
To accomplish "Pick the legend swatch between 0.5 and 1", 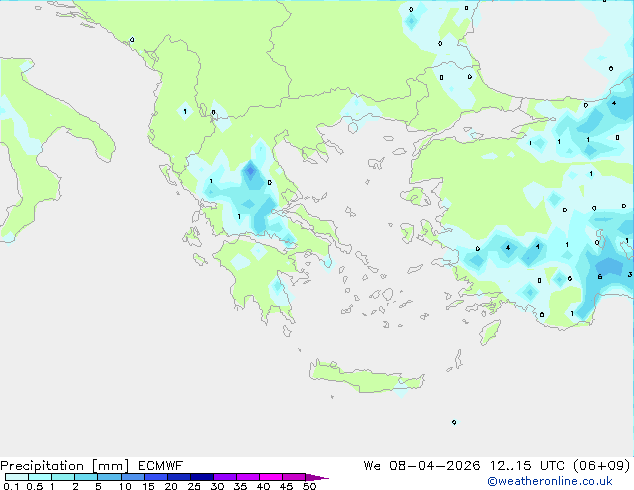I will (40, 477).
